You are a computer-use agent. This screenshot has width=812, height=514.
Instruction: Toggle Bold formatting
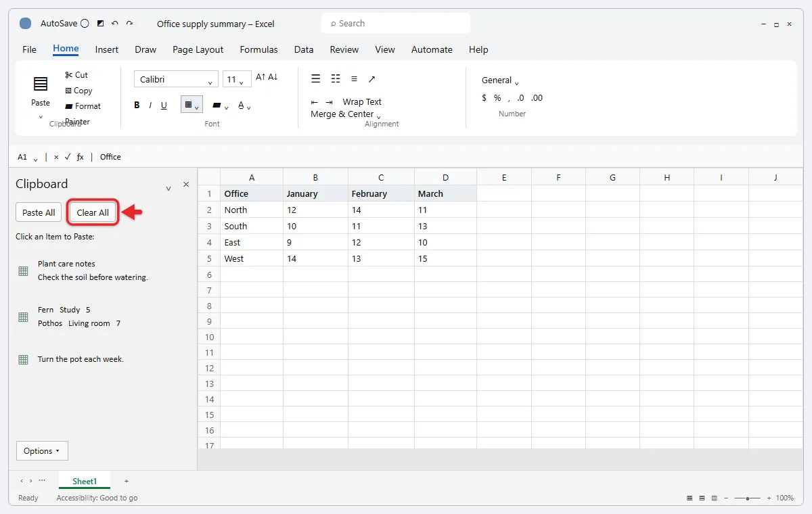click(137, 106)
